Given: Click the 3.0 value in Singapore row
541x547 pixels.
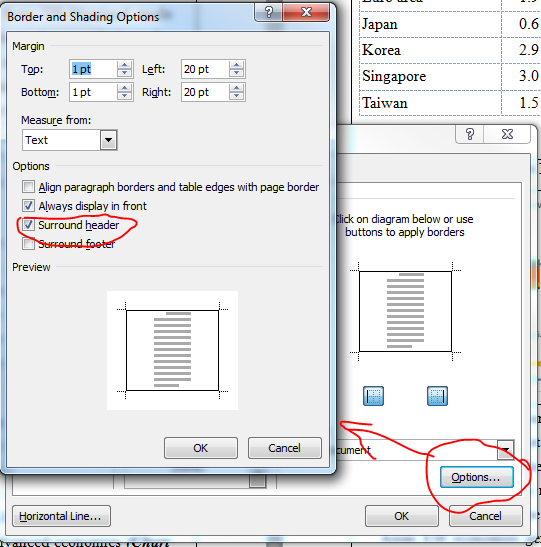Looking at the screenshot, I should coord(528,76).
